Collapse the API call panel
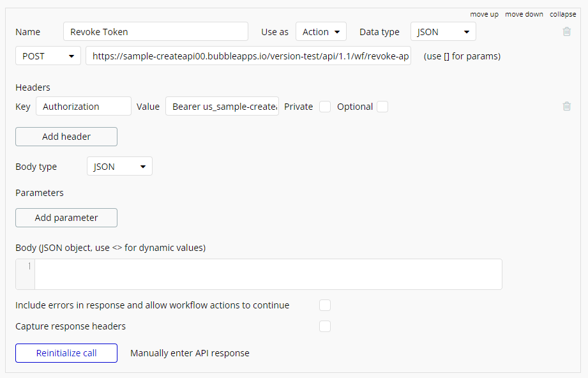The image size is (588, 378). coord(563,14)
